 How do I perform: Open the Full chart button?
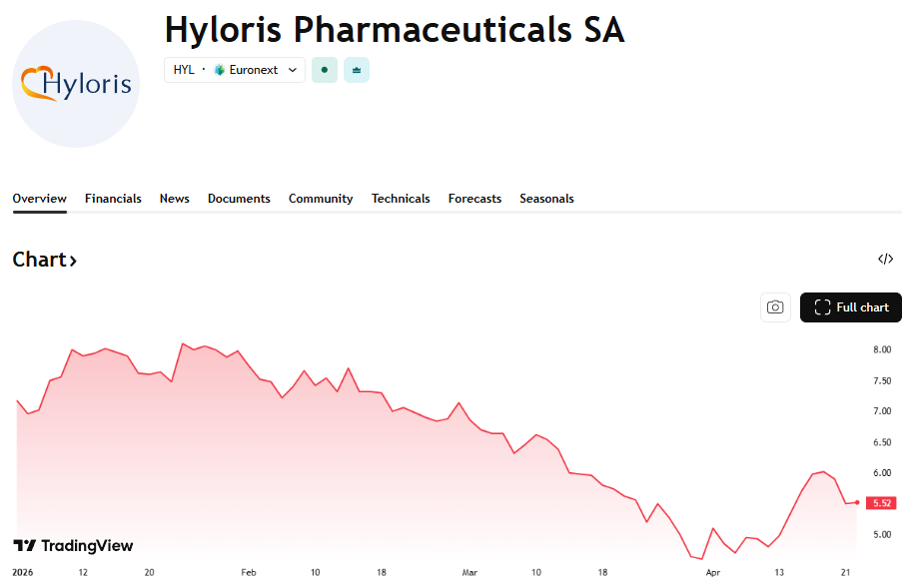pyautogui.click(x=851, y=307)
